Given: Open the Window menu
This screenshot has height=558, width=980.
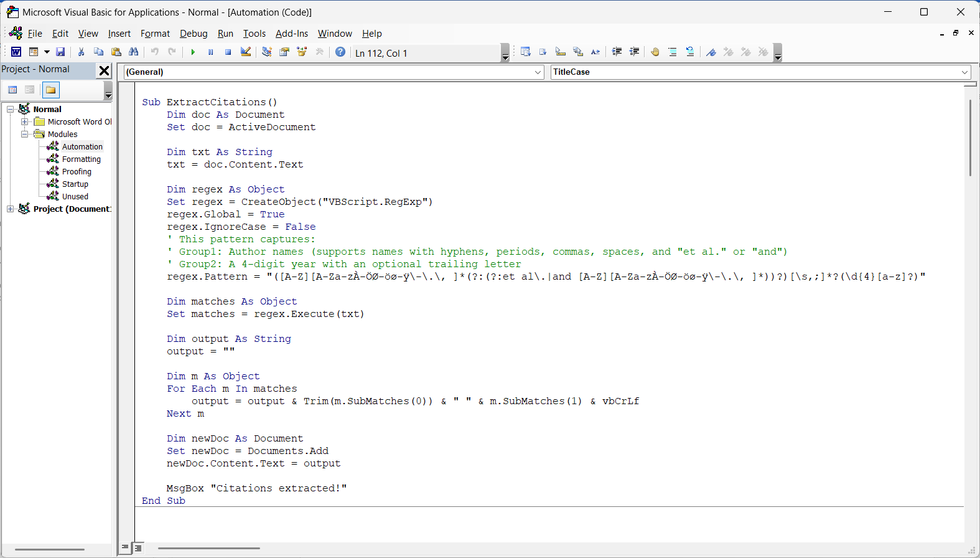Looking at the screenshot, I should pyautogui.click(x=335, y=34).
